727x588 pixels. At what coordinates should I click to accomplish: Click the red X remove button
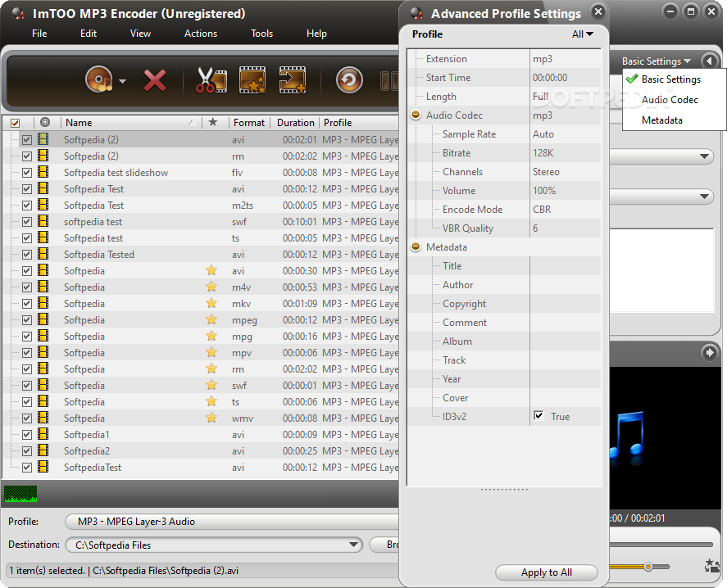(x=155, y=80)
